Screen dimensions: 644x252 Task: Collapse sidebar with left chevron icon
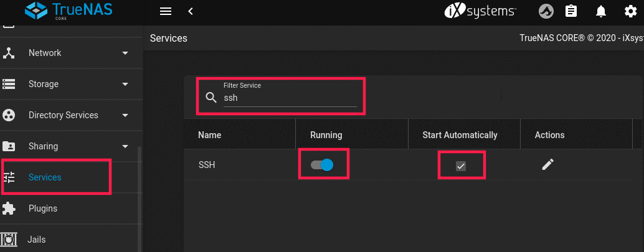click(x=191, y=11)
